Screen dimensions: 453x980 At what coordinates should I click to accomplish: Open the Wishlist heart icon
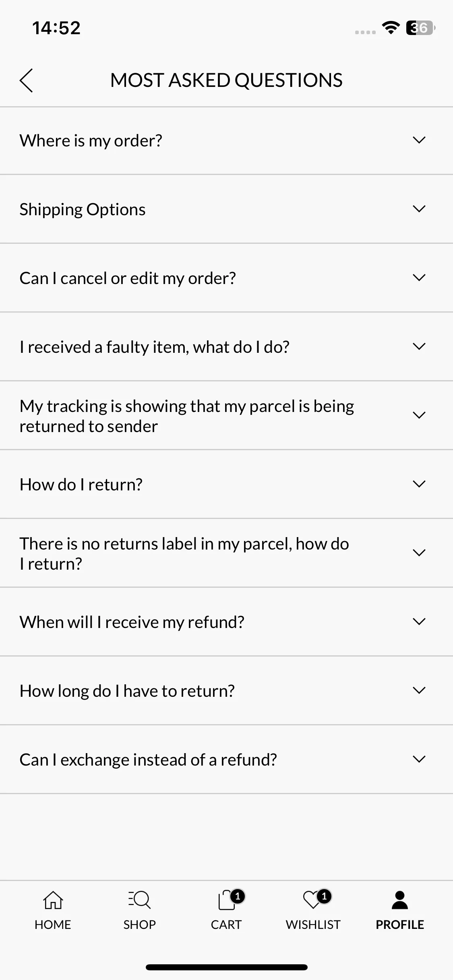click(x=313, y=900)
